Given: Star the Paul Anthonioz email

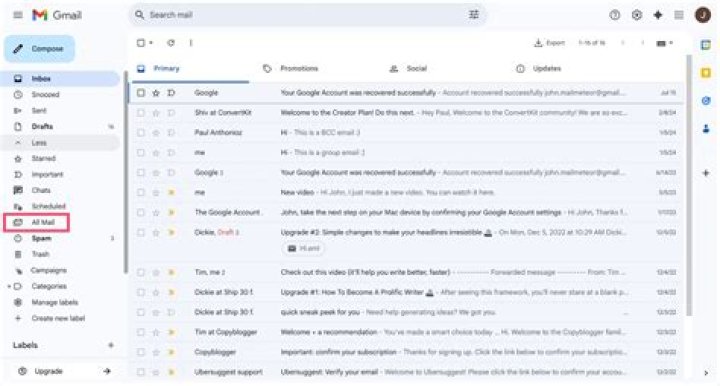Looking at the screenshot, I should coord(156,133).
